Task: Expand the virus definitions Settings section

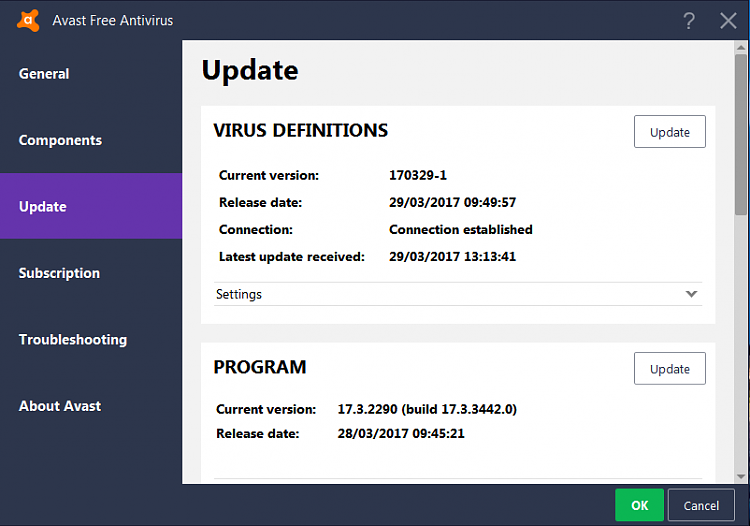Action: [458, 294]
